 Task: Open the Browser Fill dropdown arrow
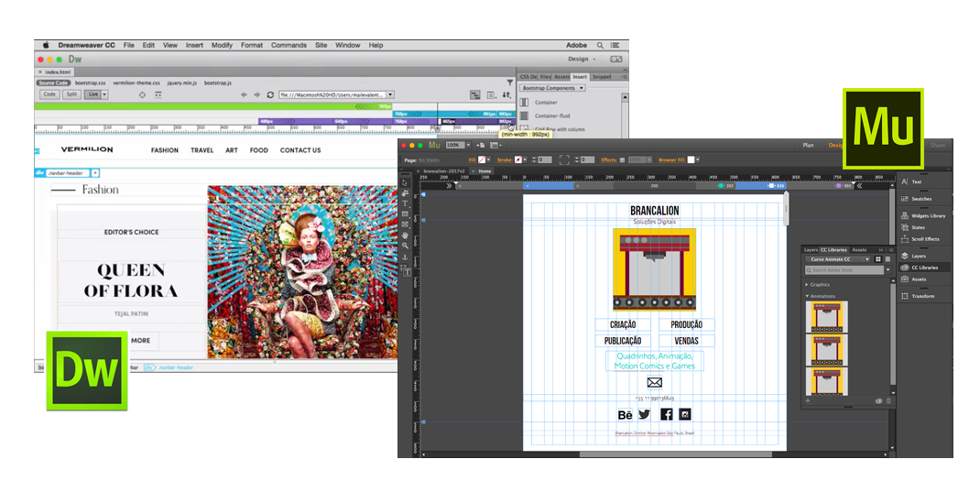[698, 160]
